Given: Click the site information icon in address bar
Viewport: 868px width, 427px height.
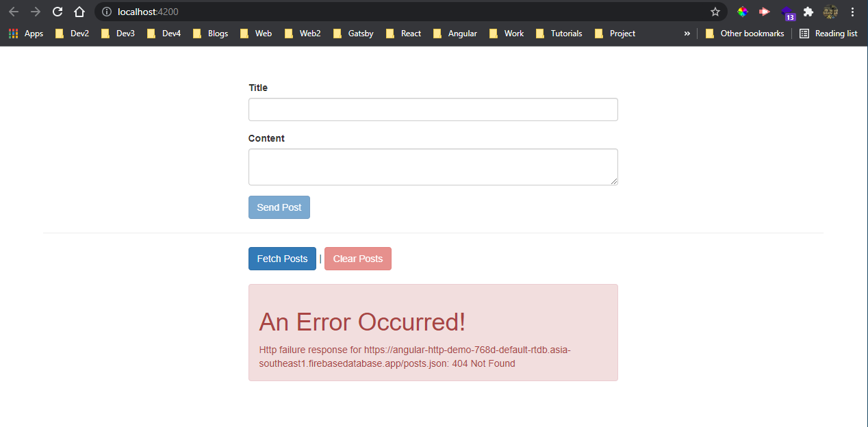Looking at the screenshot, I should [x=106, y=12].
